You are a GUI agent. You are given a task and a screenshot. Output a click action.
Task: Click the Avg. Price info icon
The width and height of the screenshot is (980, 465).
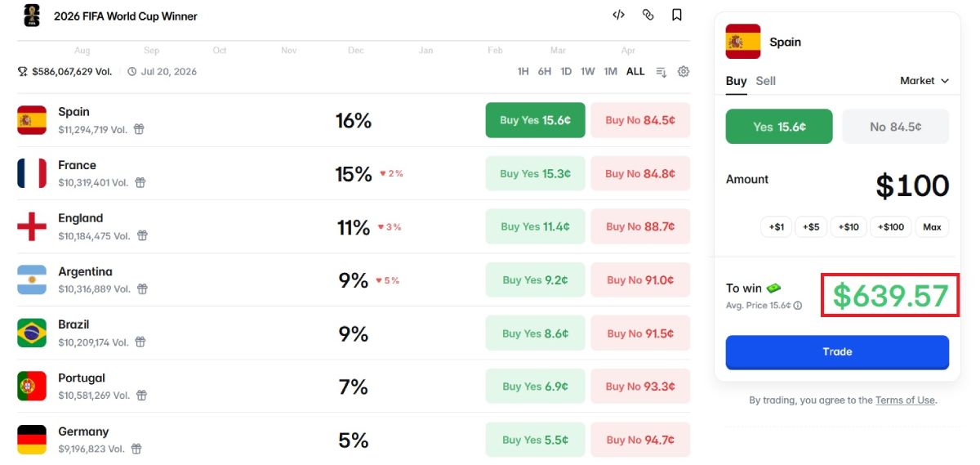798,306
